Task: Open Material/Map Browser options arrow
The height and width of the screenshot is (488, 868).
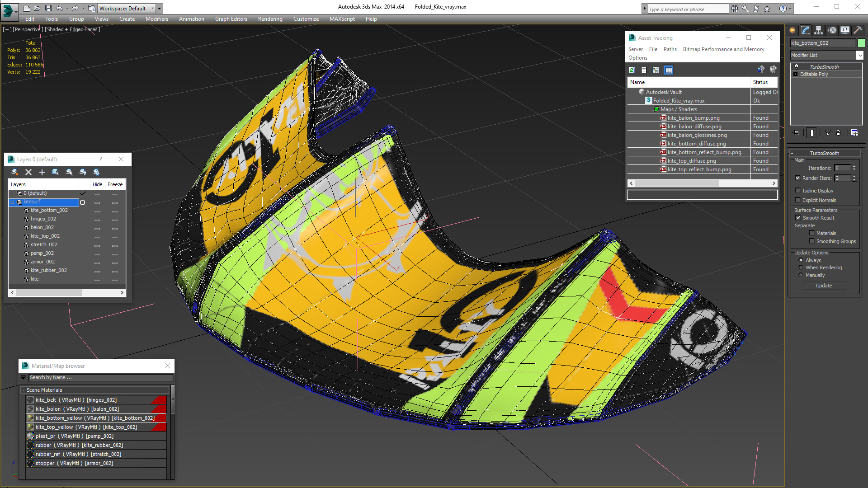Action: (x=24, y=377)
